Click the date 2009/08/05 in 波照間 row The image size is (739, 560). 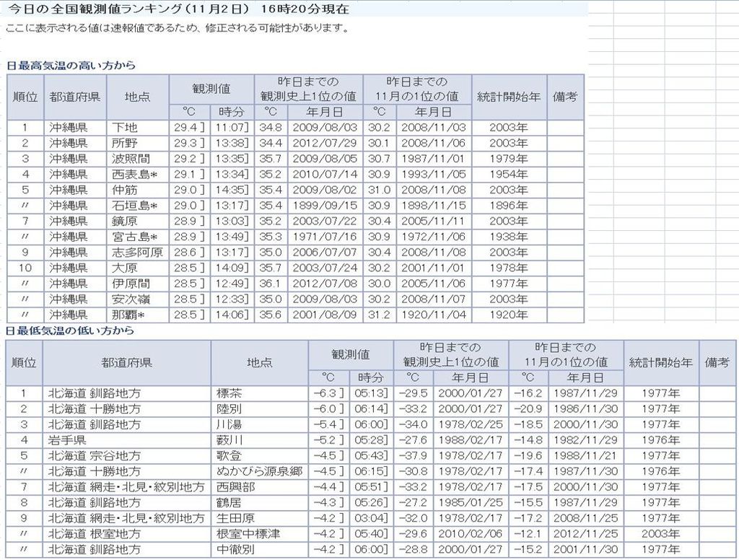pyautogui.click(x=325, y=158)
